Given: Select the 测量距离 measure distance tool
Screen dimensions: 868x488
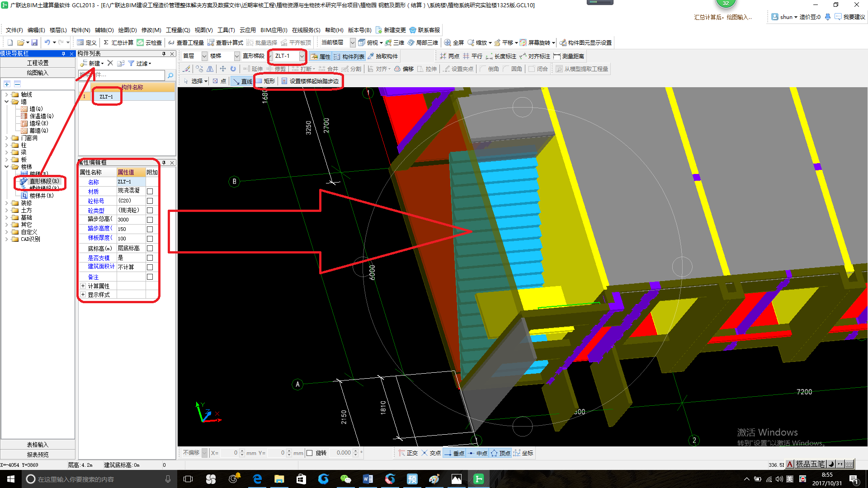Looking at the screenshot, I should point(569,56).
